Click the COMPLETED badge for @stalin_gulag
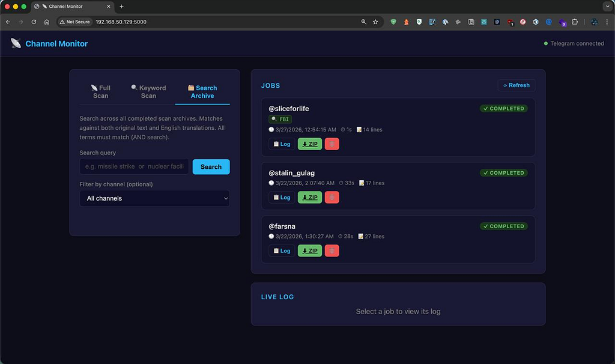The height and width of the screenshot is (364, 615). 504,173
